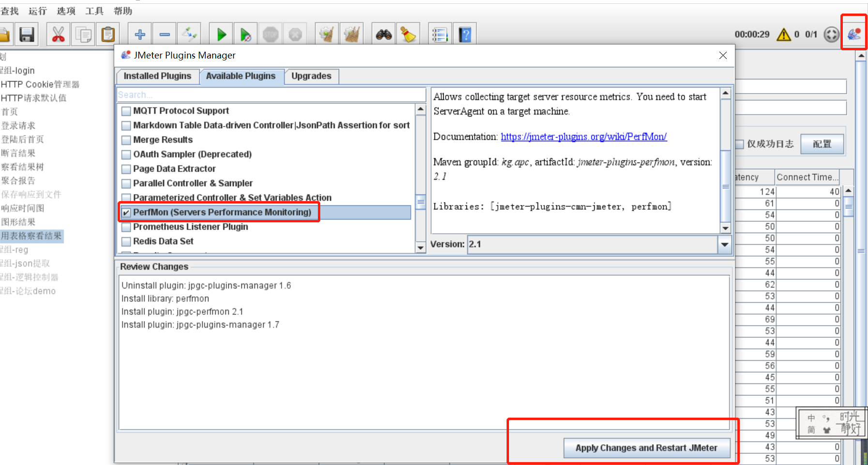
Task: Click Apply Changes and Restart JMeter
Action: [x=646, y=448]
